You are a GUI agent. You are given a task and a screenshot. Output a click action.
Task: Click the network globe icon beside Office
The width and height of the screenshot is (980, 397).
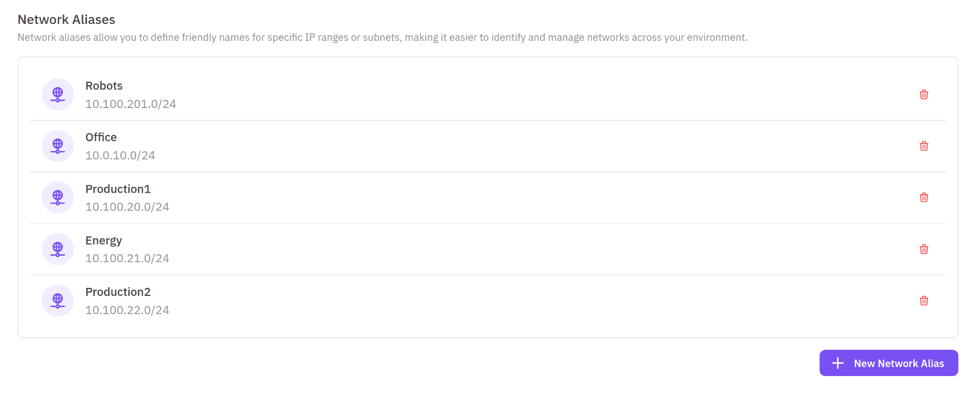[x=57, y=146]
